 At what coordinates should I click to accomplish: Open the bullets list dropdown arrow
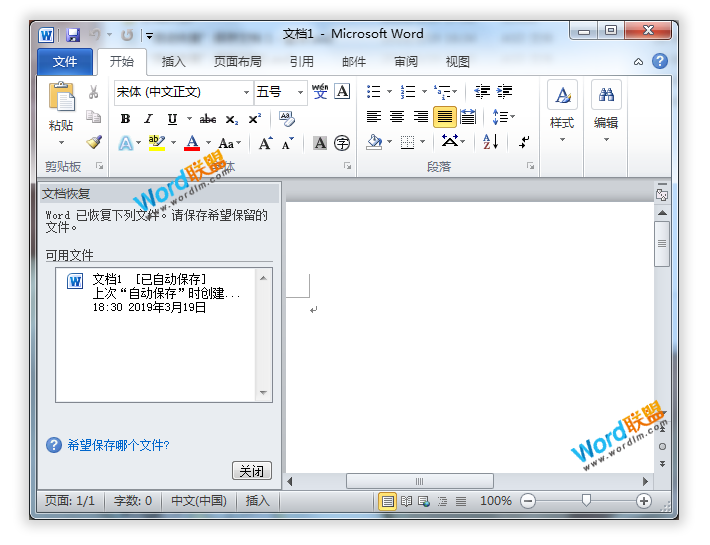[x=389, y=92]
